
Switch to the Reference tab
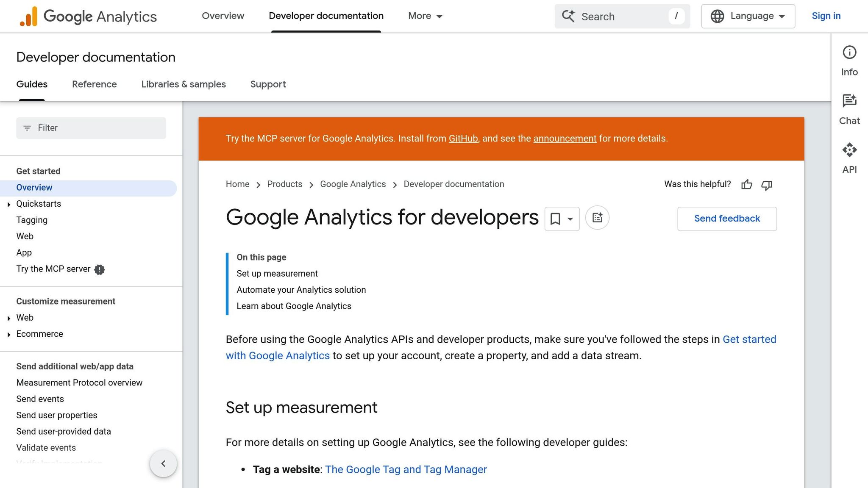(x=94, y=84)
